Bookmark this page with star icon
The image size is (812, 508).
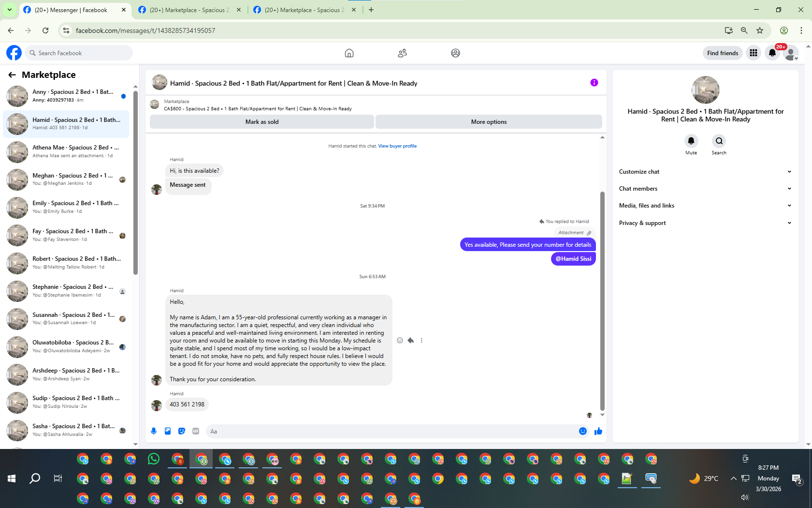(760, 30)
